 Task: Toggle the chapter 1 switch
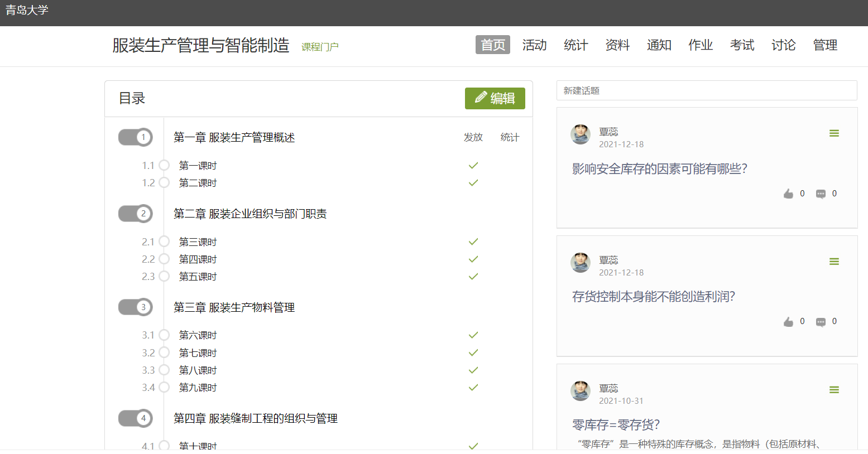[136, 137]
